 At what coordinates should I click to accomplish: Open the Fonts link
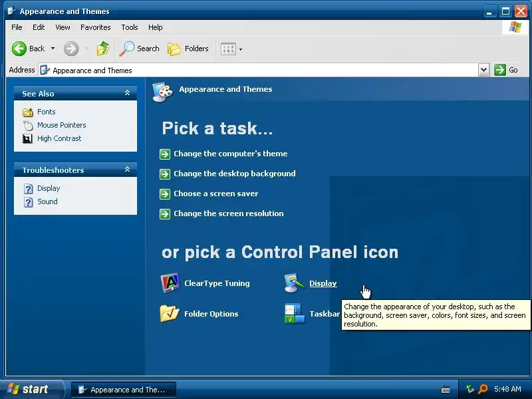[x=46, y=112]
